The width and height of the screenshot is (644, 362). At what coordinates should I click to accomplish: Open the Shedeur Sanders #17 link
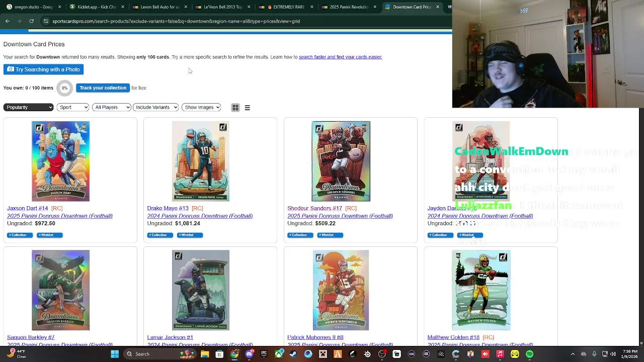pyautogui.click(x=314, y=208)
